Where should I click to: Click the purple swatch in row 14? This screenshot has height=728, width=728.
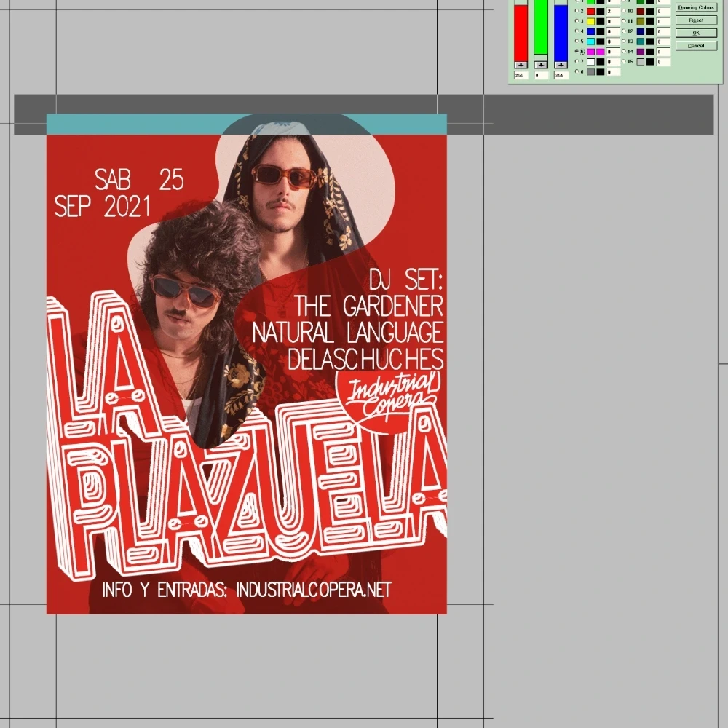(x=641, y=52)
